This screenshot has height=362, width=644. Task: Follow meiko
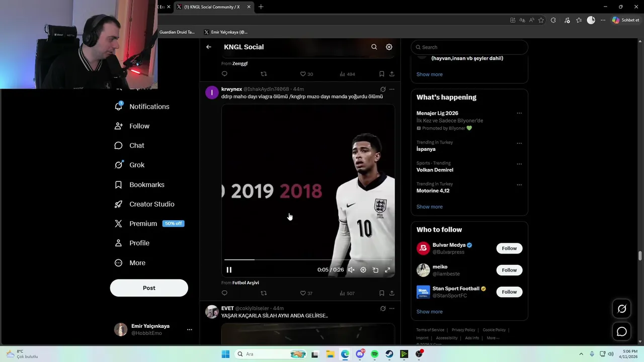[509, 270]
